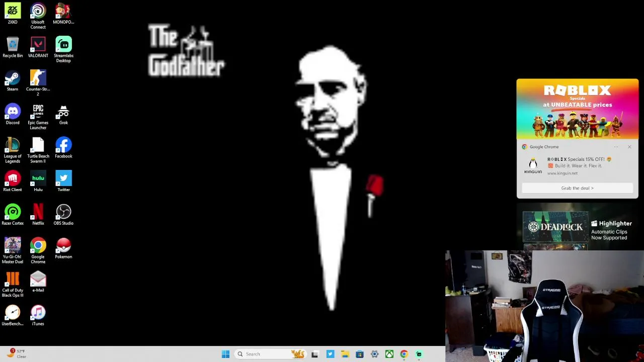Open File Explorer from taskbar

point(345,354)
